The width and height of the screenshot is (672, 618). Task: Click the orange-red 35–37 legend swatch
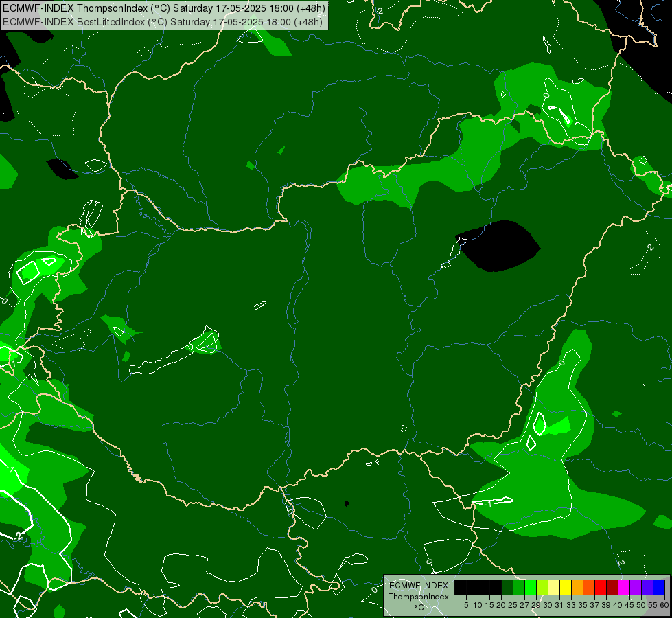tap(589, 587)
